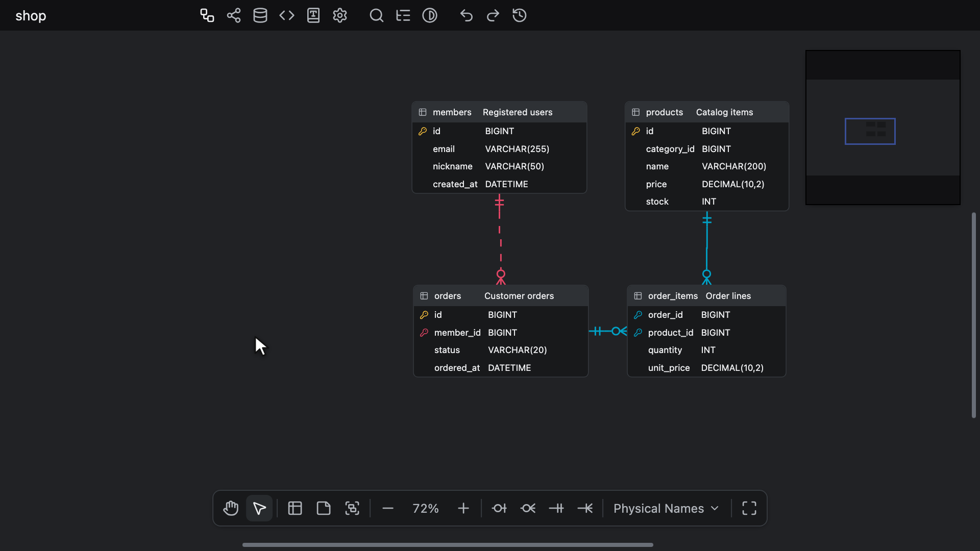980x551 pixels.
Task: Add a new table from bottom toolbar
Action: pyautogui.click(x=295, y=508)
